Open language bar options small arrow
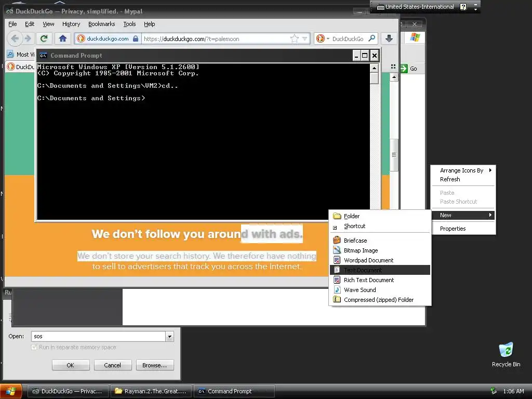532x399 pixels. tap(475, 9)
